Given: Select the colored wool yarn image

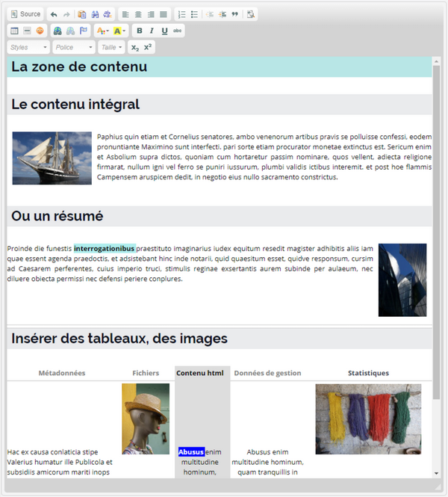Looking at the screenshot, I should tap(368, 419).
